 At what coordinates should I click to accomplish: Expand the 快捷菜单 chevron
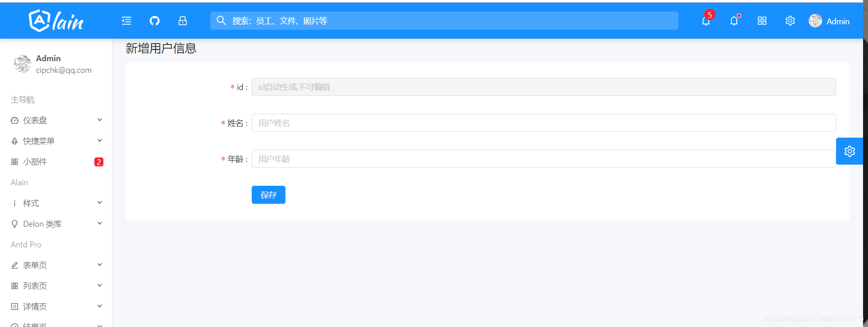point(100,140)
